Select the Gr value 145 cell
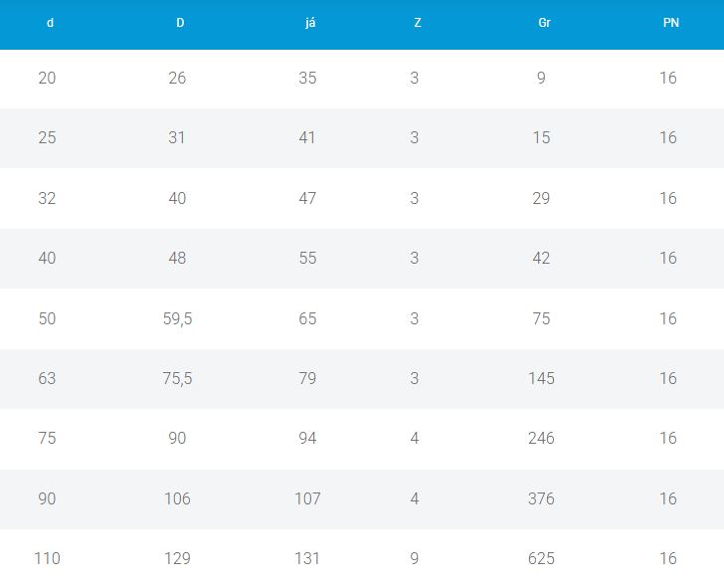This screenshot has height=588, width=724. click(x=541, y=378)
